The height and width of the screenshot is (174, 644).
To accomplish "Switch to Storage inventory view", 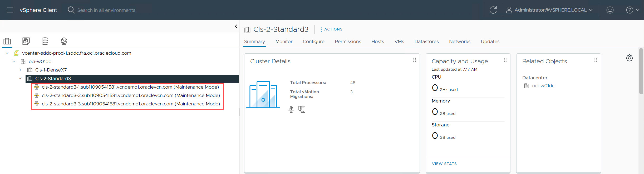I will (x=45, y=41).
